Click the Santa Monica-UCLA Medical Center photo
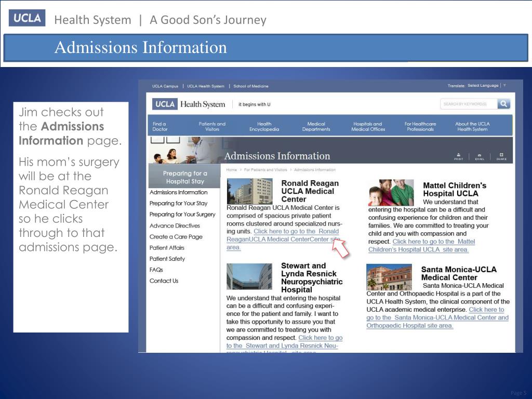 point(389,277)
